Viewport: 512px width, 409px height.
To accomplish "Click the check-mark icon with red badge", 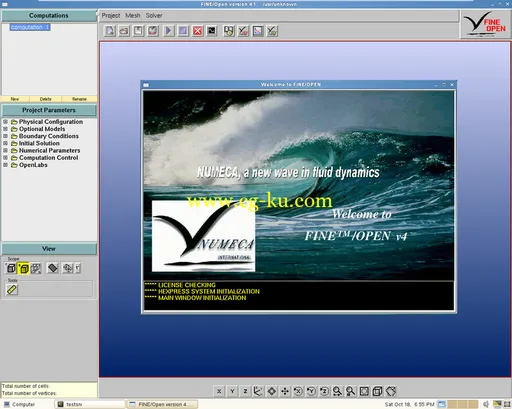I will (243, 31).
